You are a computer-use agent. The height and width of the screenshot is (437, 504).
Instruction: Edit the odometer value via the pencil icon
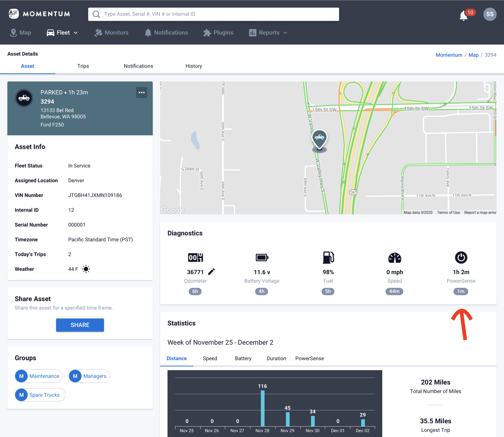pos(211,272)
